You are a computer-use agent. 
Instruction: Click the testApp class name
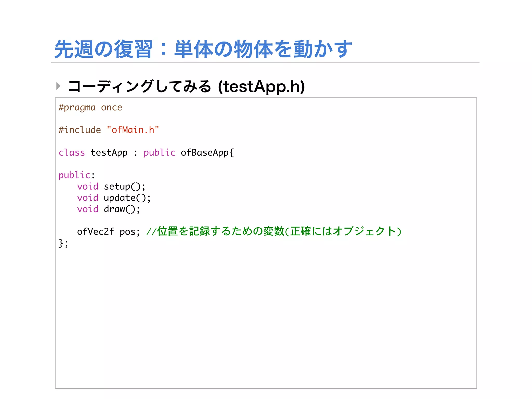point(109,153)
